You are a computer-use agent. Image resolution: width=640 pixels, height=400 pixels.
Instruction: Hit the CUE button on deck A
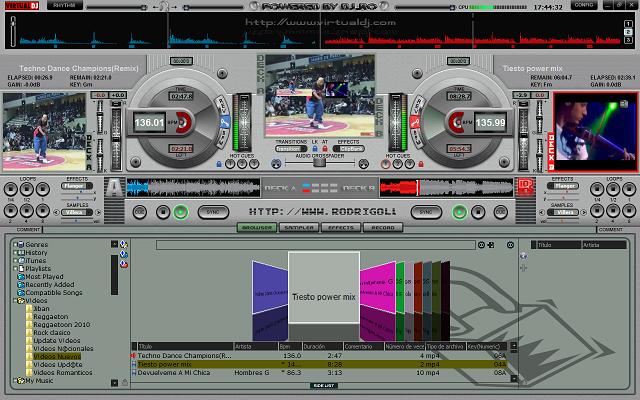point(140,212)
